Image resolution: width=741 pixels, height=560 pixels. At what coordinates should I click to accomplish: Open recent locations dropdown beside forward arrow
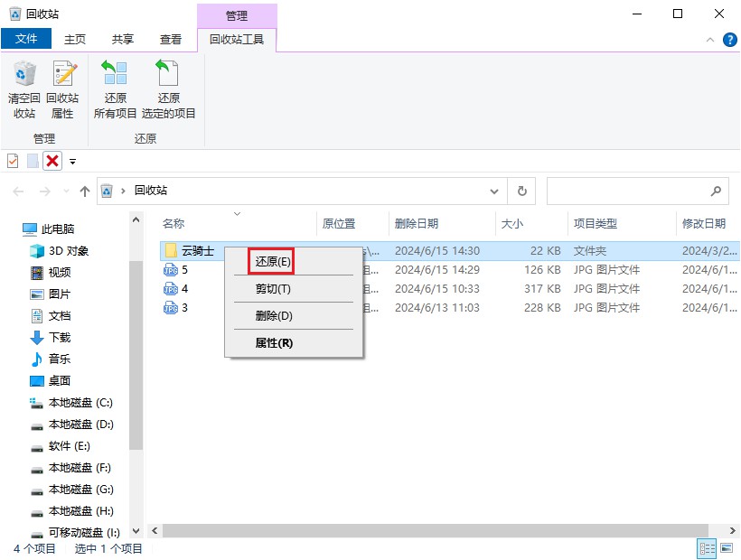(x=66, y=191)
